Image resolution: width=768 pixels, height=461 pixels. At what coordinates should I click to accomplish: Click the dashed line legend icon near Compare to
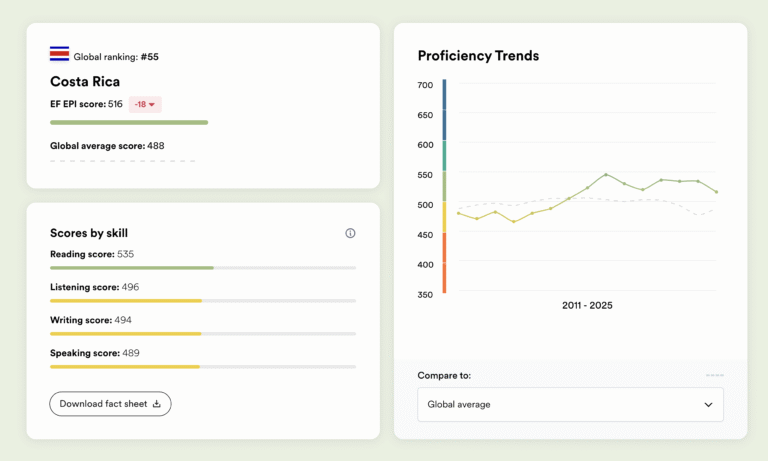click(714, 376)
